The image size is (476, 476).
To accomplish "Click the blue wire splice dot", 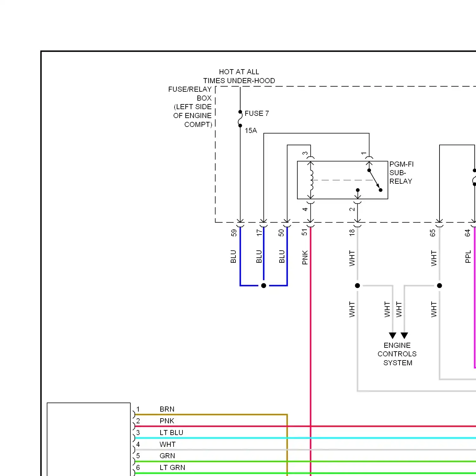I will (x=263, y=286).
